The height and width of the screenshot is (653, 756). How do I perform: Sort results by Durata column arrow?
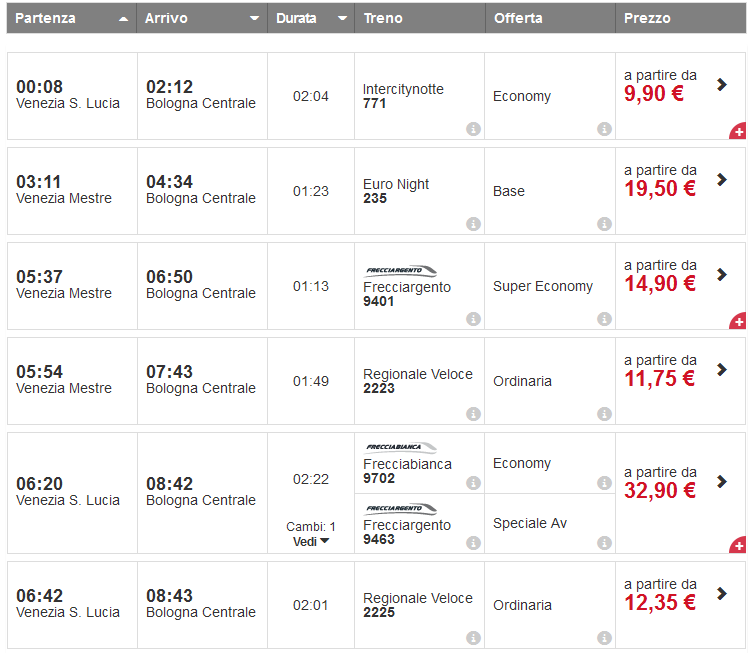[343, 19]
